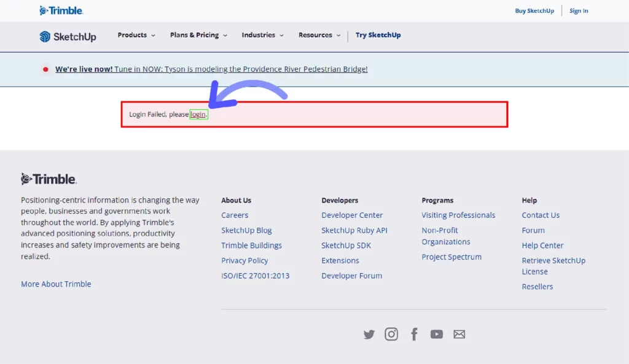This screenshot has width=629, height=364.
Task: Click the Programs heading
Action: pyautogui.click(x=437, y=200)
